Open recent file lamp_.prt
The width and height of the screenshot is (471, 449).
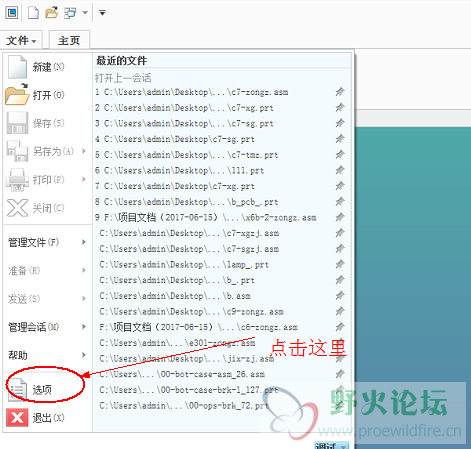tap(184, 265)
